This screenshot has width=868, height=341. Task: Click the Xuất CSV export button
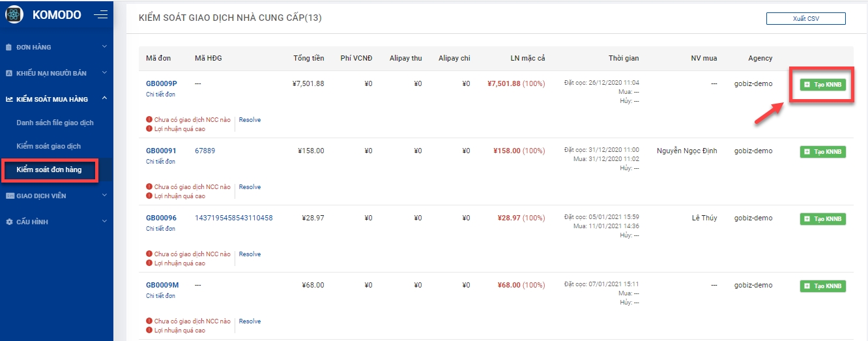point(805,18)
